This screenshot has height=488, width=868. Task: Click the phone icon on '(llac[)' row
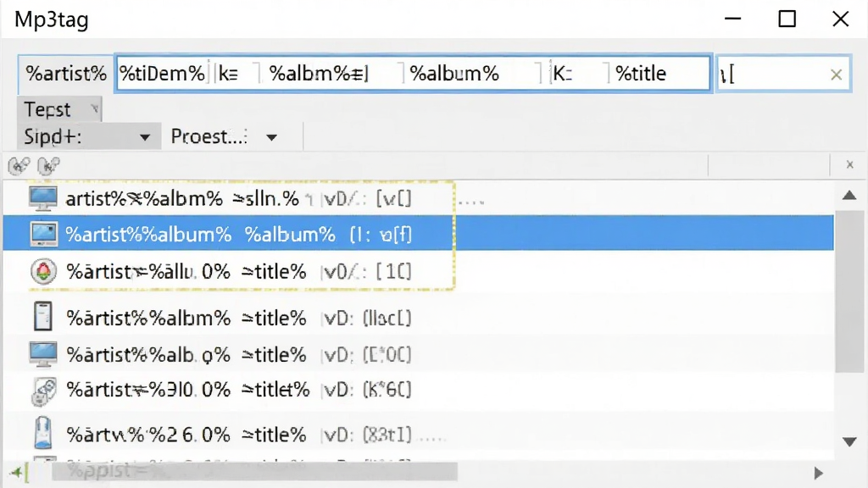(x=42, y=316)
